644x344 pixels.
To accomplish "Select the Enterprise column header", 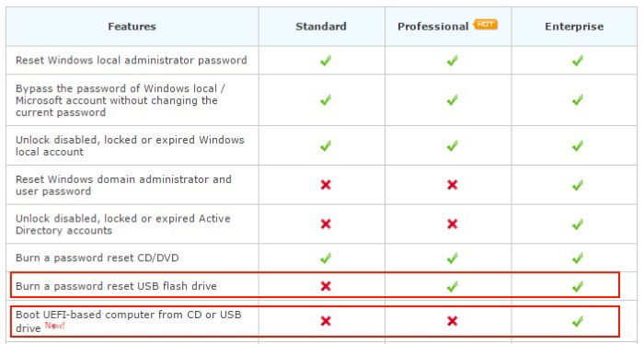I will (574, 27).
